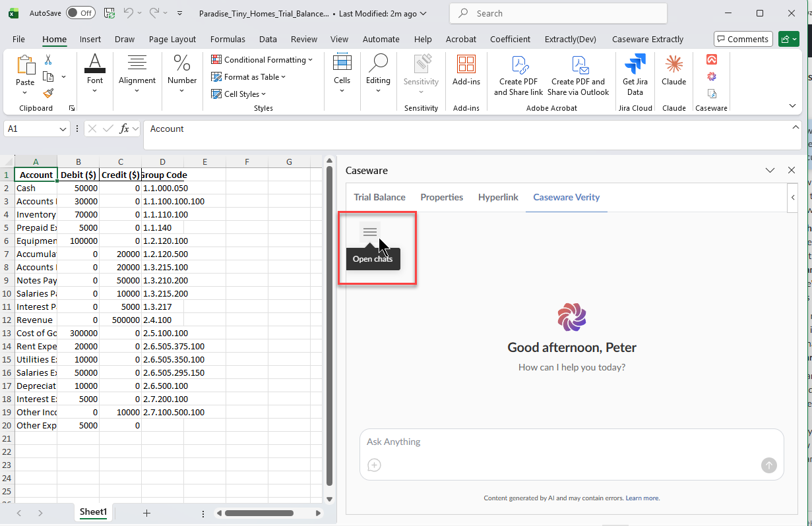
Task: Open the chats hamburger menu in Caseware Verity
Action: [370, 232]
